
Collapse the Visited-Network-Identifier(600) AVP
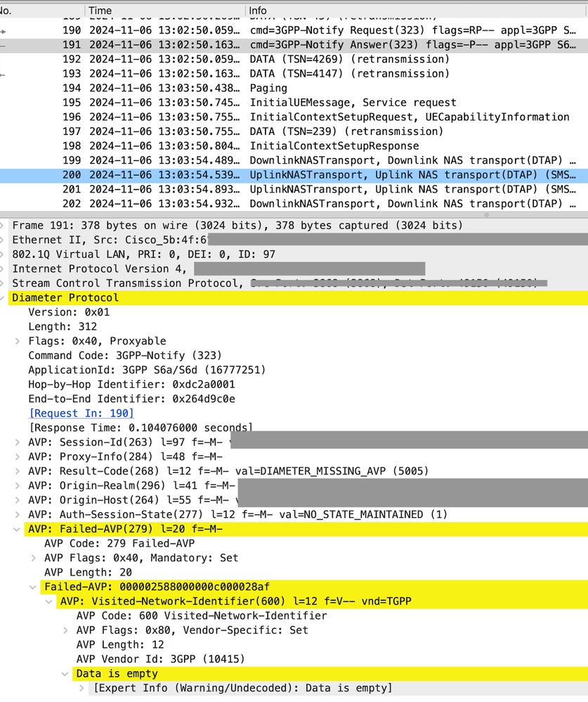[49, 602]
